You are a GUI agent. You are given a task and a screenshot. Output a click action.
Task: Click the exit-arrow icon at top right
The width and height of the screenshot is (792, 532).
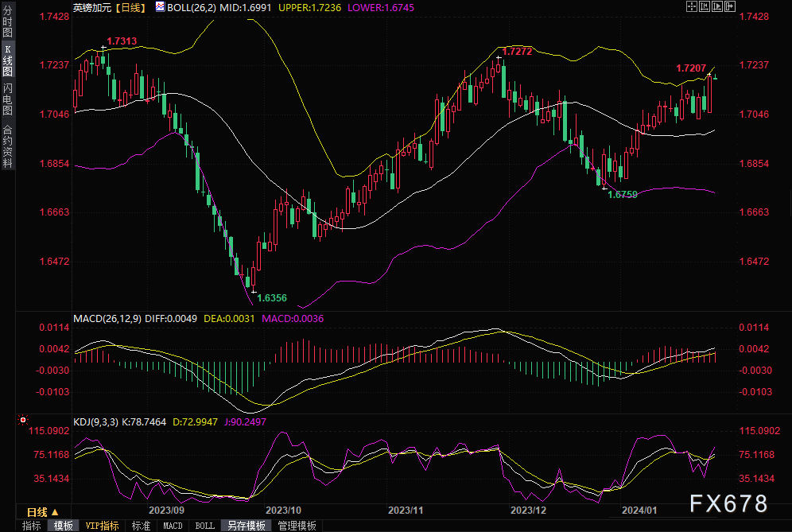click(731, 6)
